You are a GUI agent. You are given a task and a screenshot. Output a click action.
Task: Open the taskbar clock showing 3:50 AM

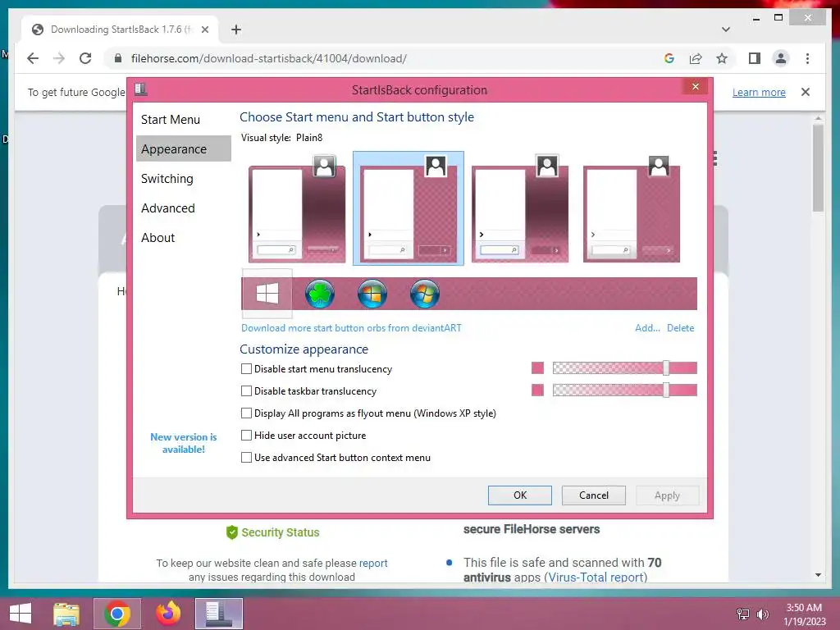coord(804,614)
